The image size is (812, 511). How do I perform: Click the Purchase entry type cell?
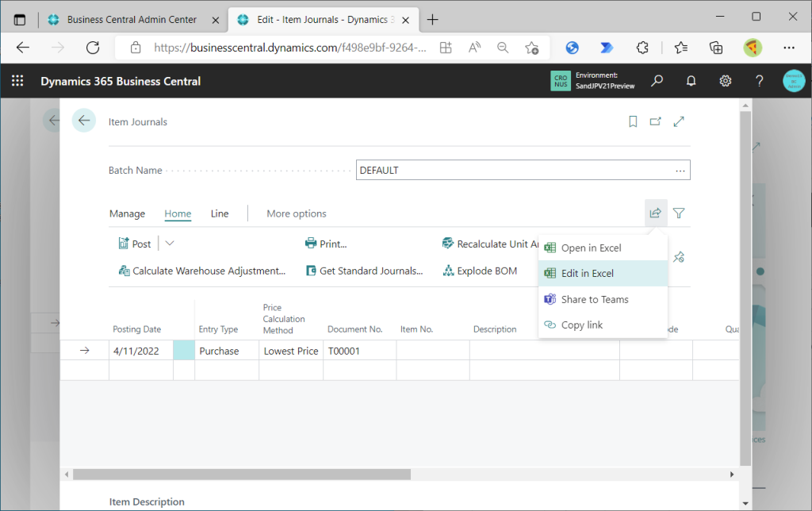[226, 351]
